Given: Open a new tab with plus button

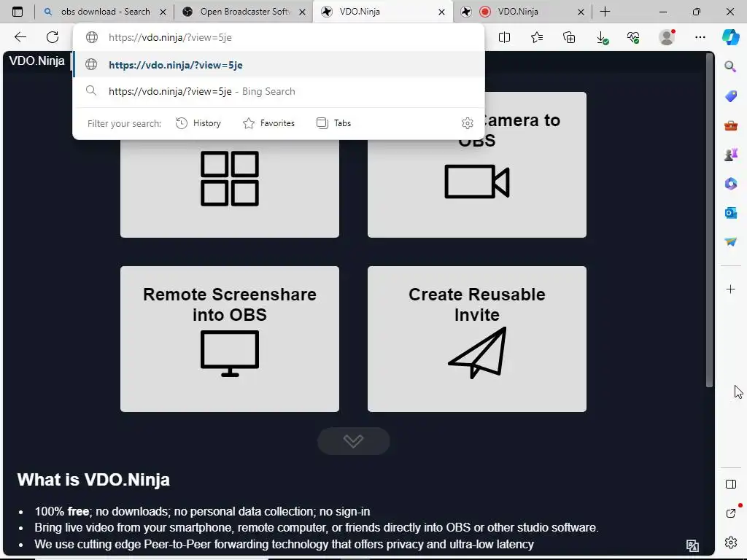Looking at the screenshot, I should coord(605,12).
